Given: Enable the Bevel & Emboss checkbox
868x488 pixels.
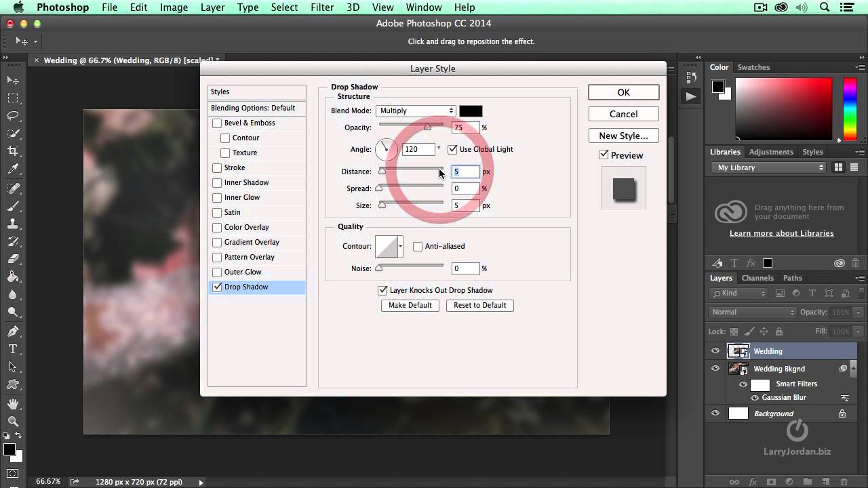Looking at the screenshot, I should click(217, 123).
